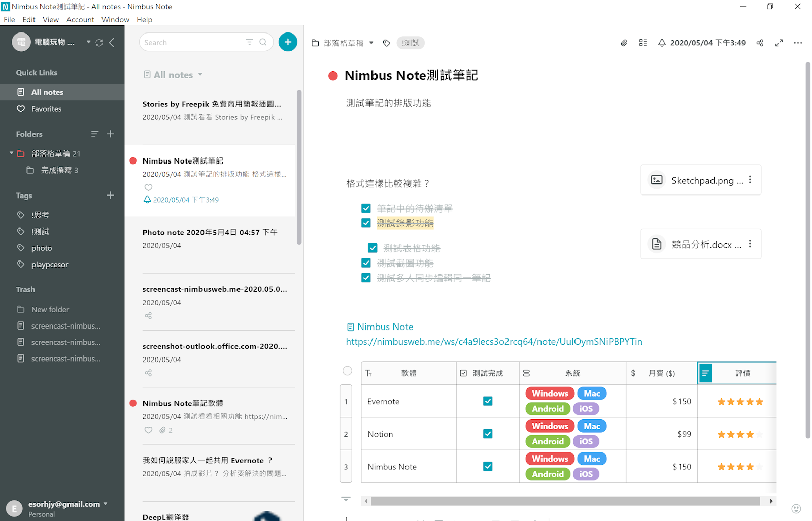Open the Window menu
812x521 pixels.
point(115,20)
